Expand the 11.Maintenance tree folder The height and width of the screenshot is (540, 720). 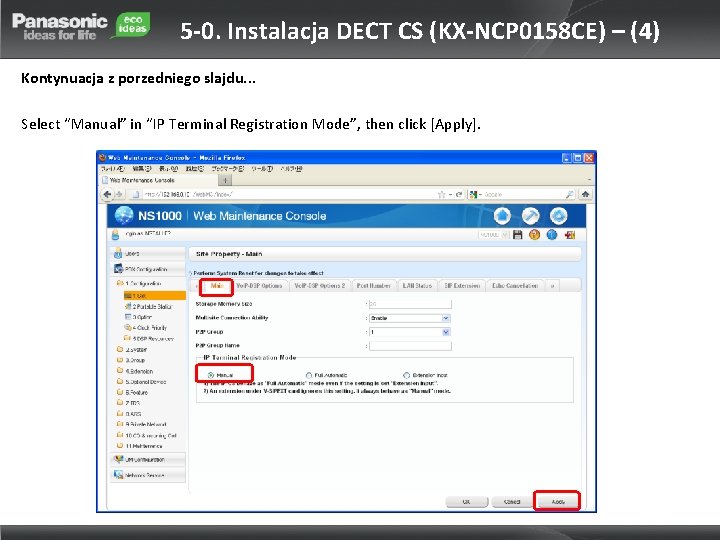tap(120, 445)
